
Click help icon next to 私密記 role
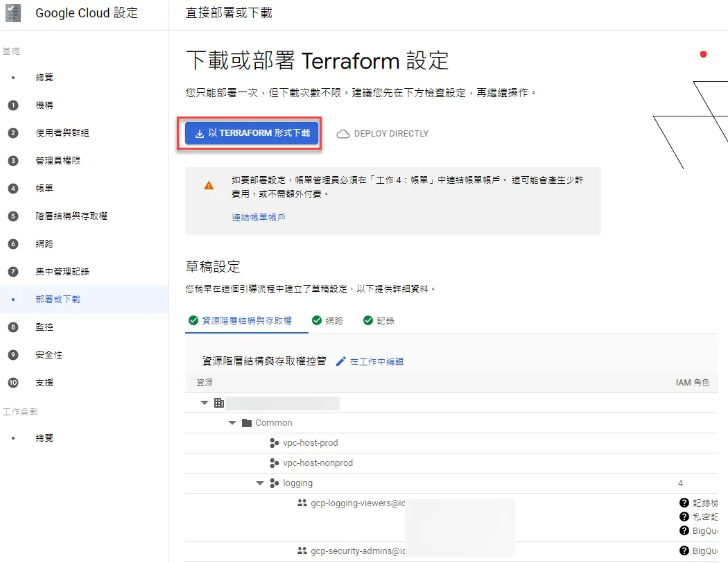click(684, 517)
